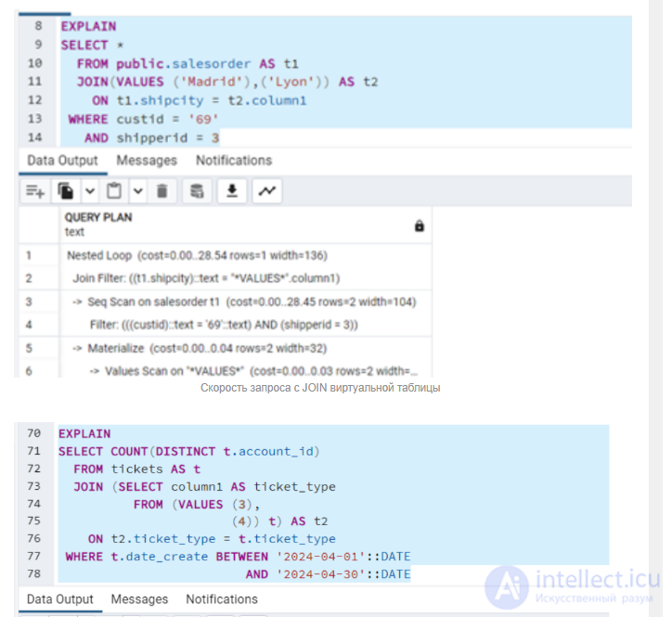Select the upper Data Output tab

[x=62, y=161]
